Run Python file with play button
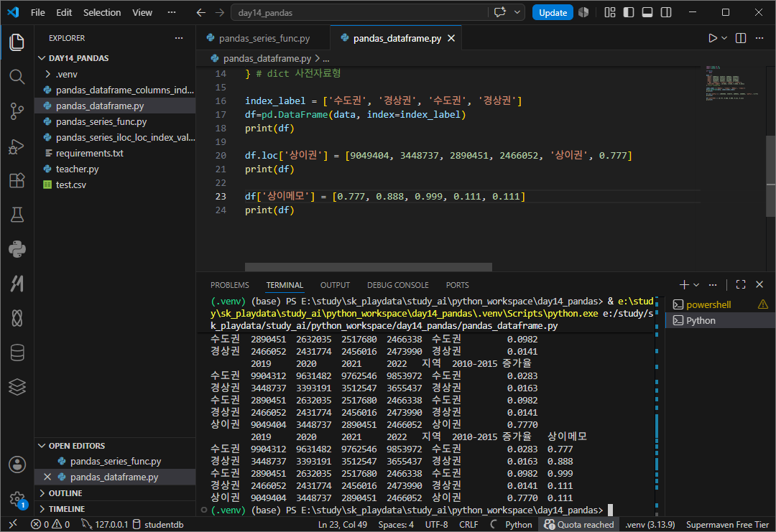The height and width of the screenshot is (532, 776). [712, 38]
